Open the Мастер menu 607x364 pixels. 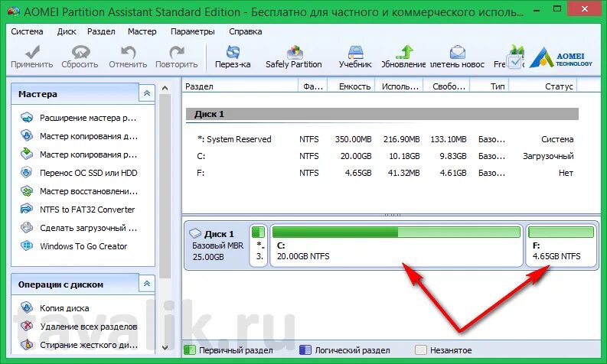coord(142,31)
